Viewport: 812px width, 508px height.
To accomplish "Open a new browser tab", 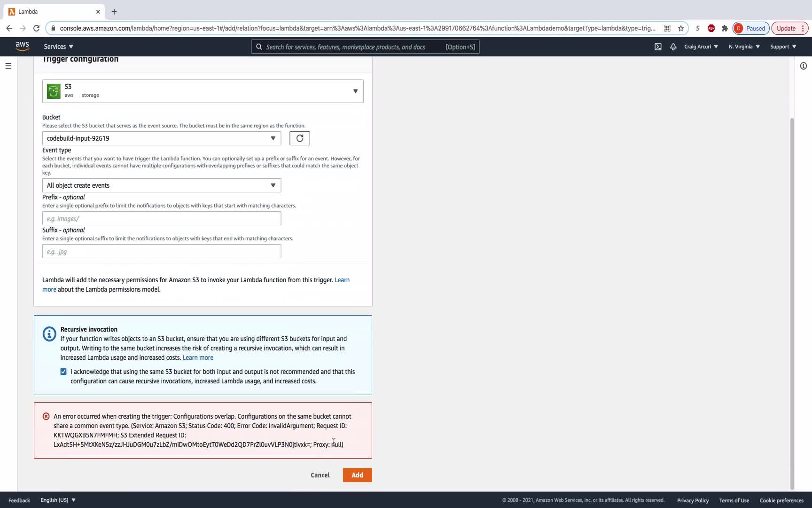I will pos(114,12).
